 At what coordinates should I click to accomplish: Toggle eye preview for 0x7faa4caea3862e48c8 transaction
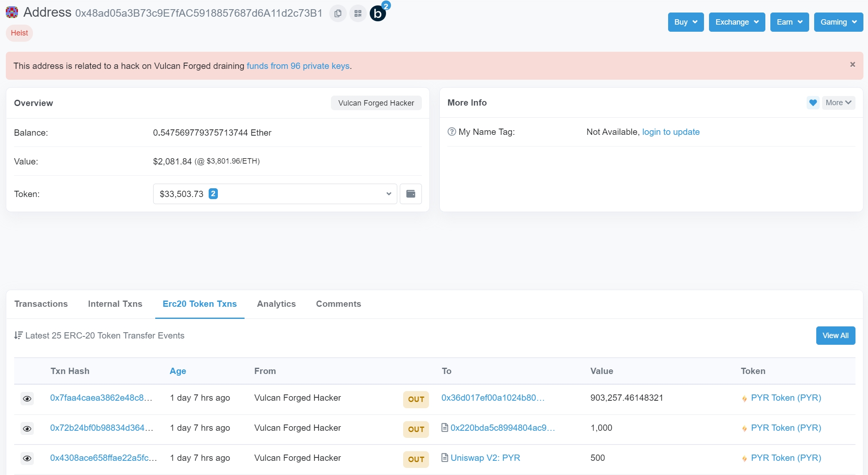pyautogui.click(x=27, y=399)
